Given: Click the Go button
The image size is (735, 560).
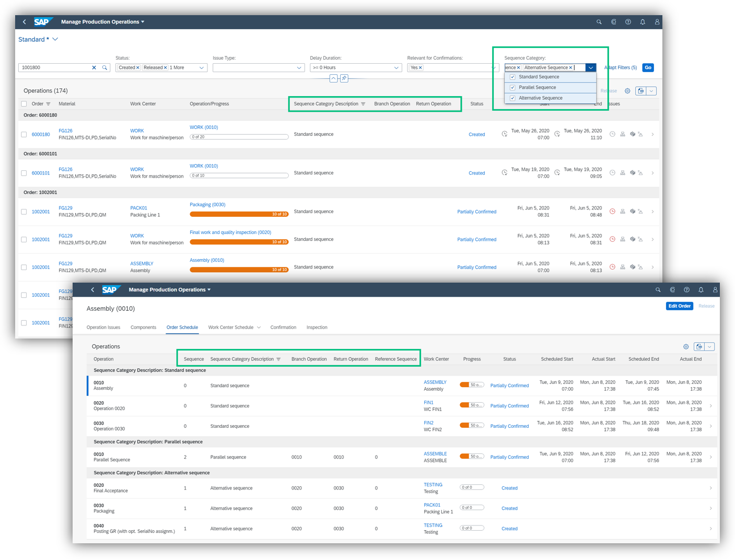Looking at the screenshot, I should [x=648, y=67].
